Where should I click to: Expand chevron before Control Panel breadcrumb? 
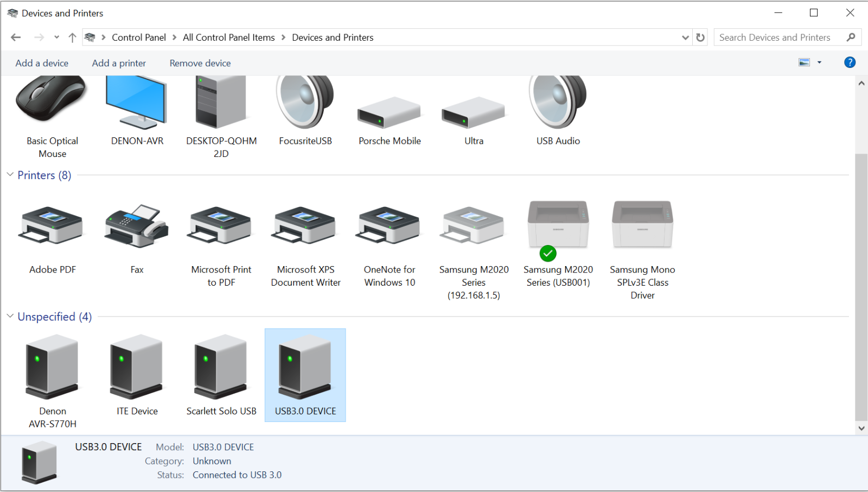coord(103,37)
